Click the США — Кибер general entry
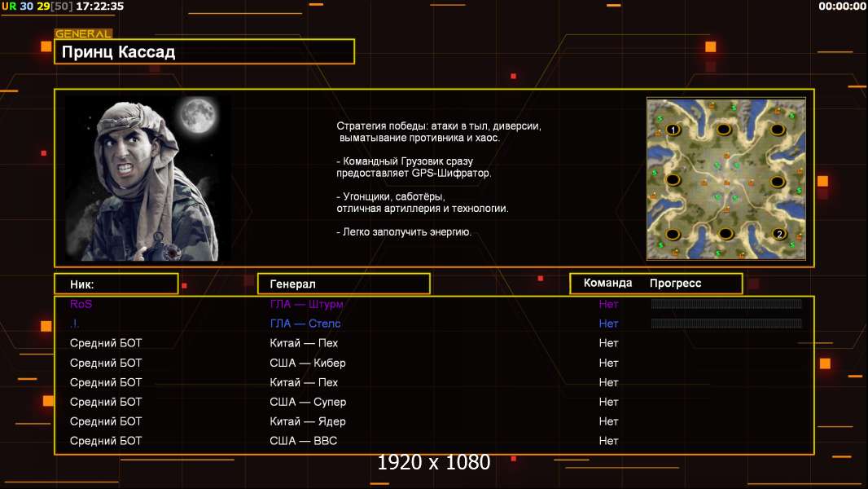The width and height of the screenshot is (868, 489). click(308, 363)
